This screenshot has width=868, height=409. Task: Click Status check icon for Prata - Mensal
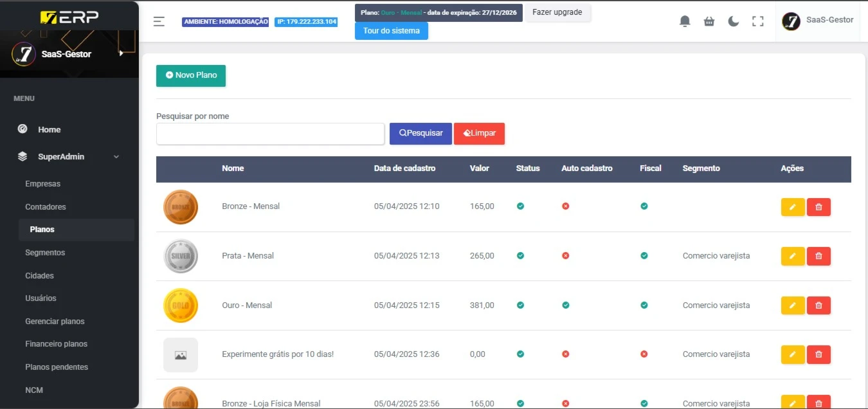click(520, 256)
